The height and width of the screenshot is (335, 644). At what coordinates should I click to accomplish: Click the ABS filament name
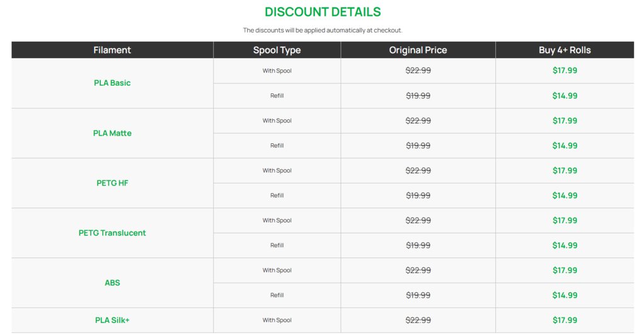pos(112,283)
